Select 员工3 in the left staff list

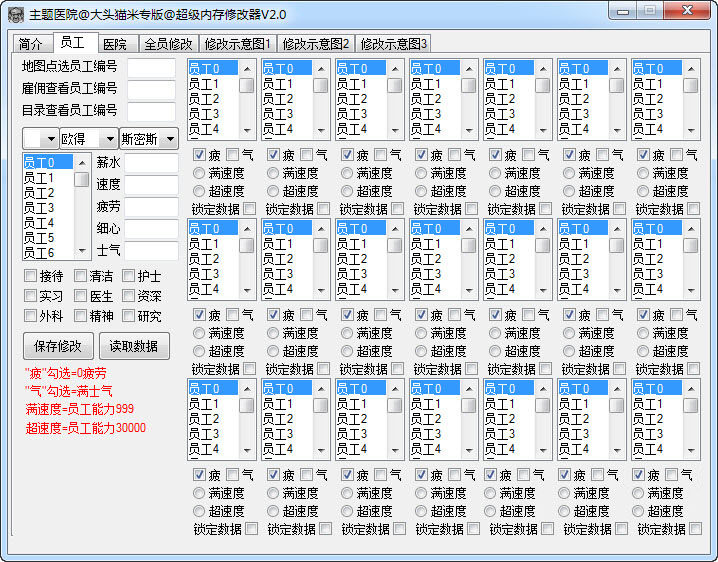(x=40, y=208)
